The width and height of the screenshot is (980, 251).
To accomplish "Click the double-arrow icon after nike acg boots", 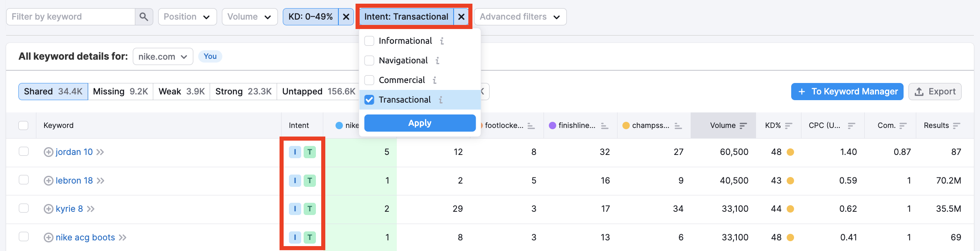I will pos(123,238).
